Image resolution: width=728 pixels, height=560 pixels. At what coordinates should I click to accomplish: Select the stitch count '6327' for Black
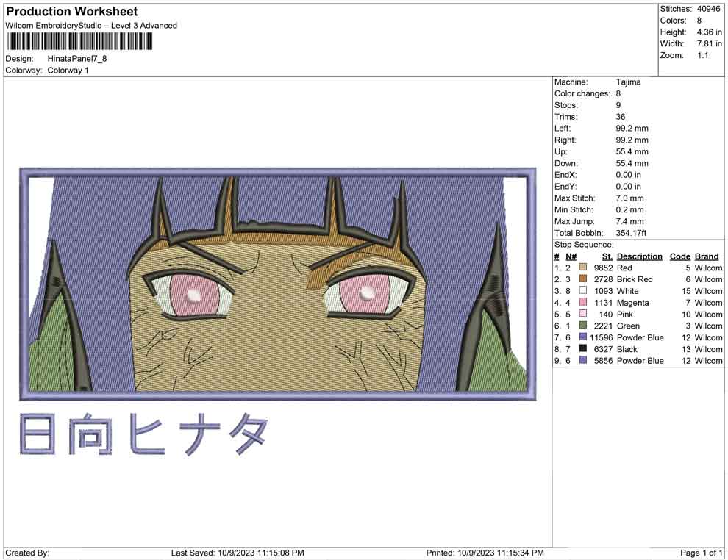603,349
